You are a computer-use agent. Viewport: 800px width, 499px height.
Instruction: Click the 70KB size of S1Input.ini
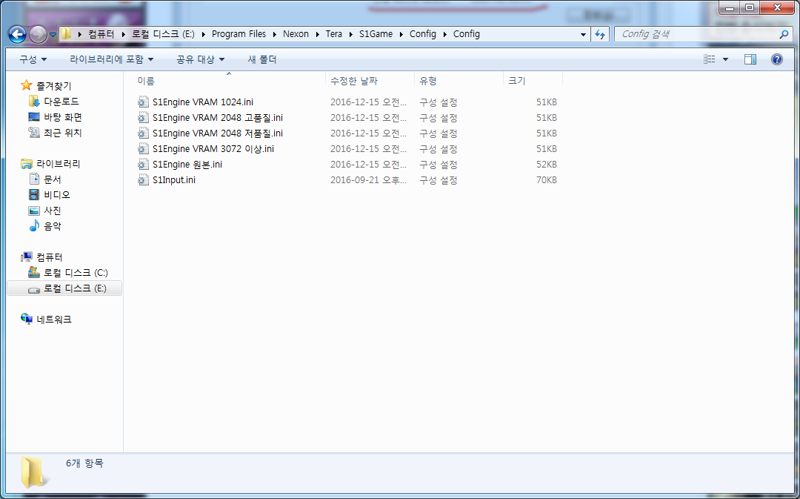pos(546,180)
